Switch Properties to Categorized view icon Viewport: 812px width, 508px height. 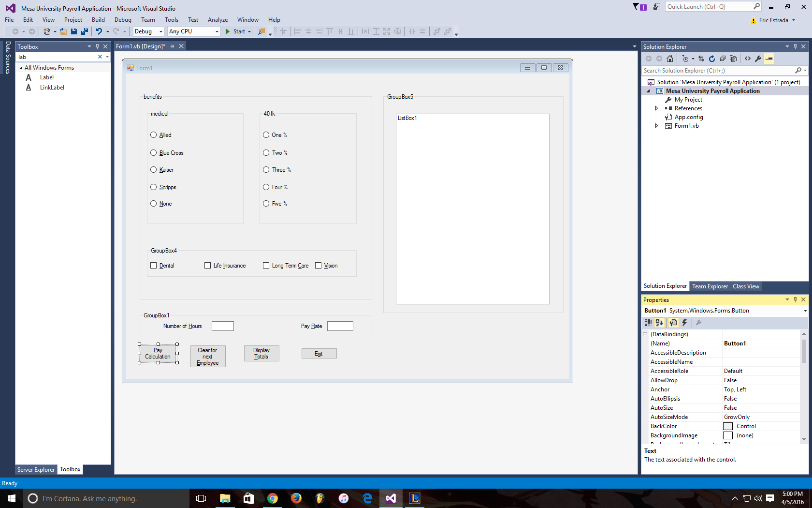point(648,323)
